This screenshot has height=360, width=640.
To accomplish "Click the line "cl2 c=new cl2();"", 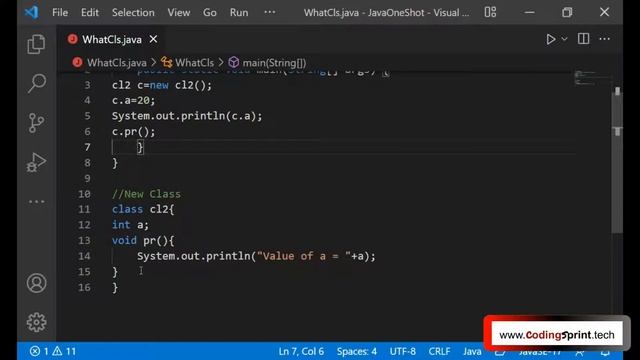I will [162, 85].
